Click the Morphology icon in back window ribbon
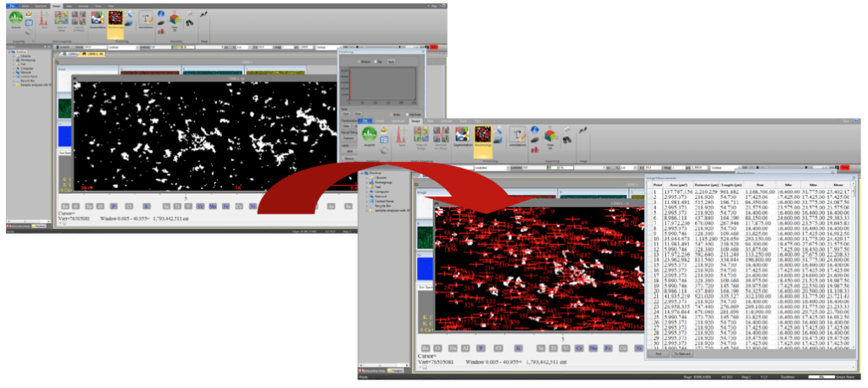The image size is (868, 388). (116, 18)
